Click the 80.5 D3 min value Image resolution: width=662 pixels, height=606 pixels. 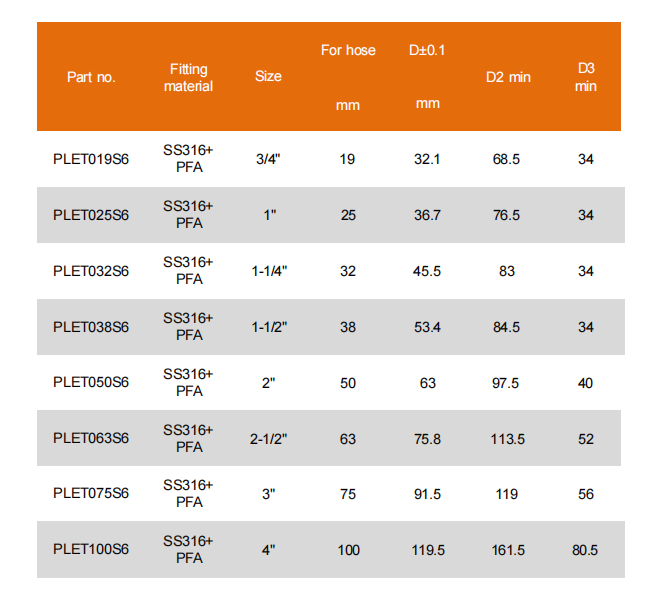pos(586,549)
